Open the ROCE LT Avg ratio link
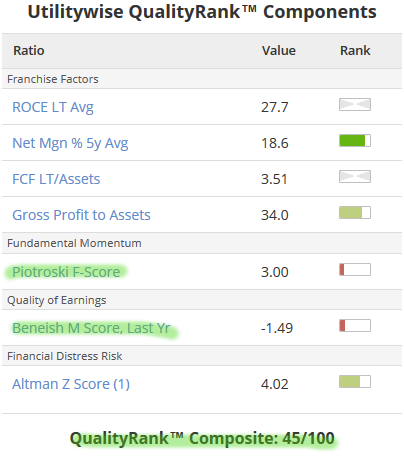404x457 pixels. (53, 107)
